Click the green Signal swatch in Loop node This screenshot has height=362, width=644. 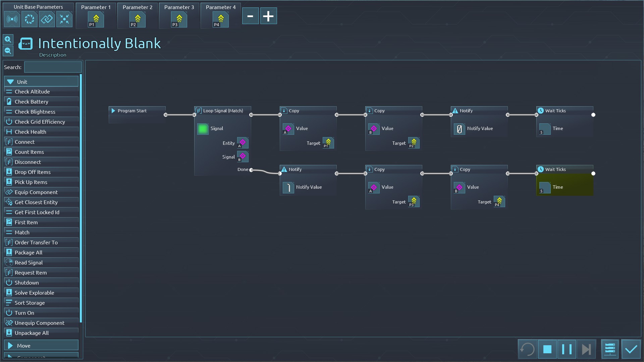(x=203, y=129)
